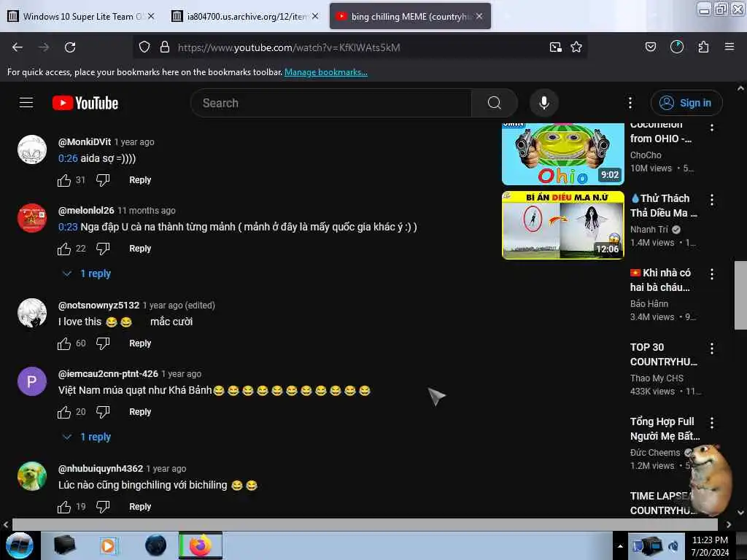Open options for Tổng Hợp Full Người Mẹ video
747x560 pixels.
click(x=712, y=422)
